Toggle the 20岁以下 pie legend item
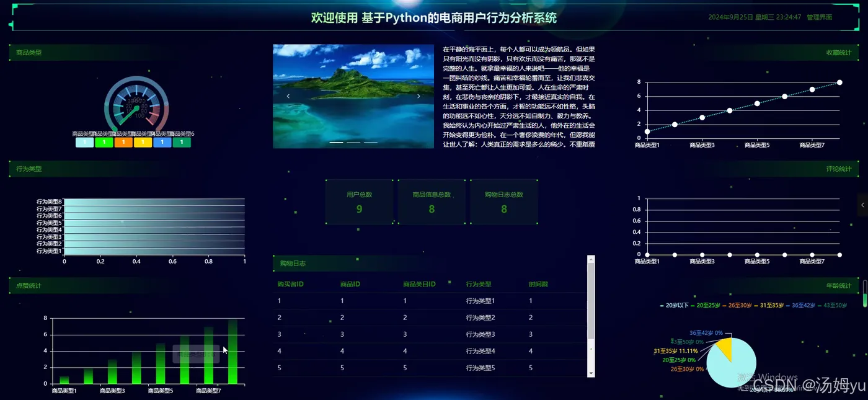868x400 pixels. tap(675, 305)
